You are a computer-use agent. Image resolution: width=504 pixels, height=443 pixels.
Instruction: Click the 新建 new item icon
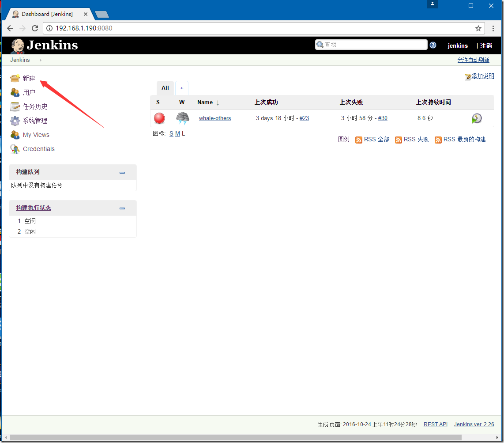click(x=15, y=78)
